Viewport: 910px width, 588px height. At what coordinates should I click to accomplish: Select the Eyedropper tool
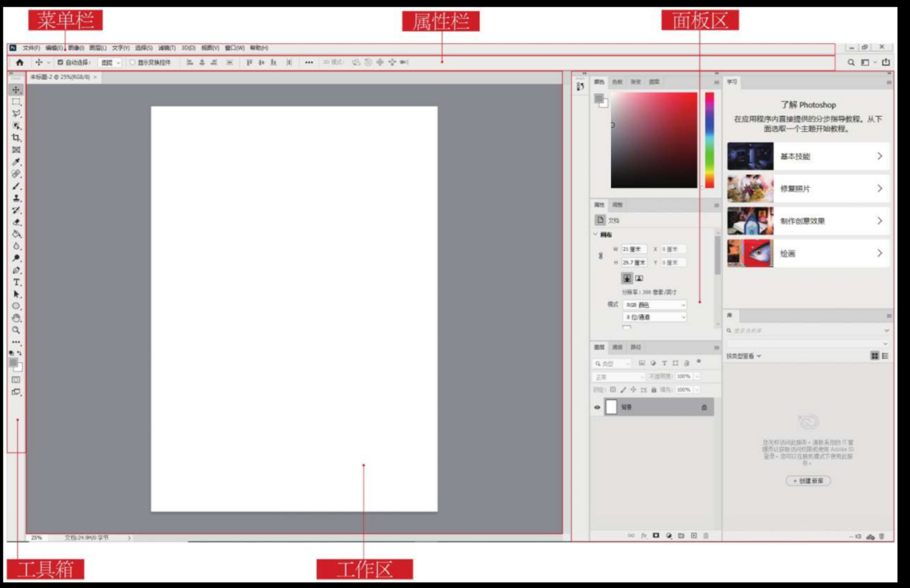16,162
